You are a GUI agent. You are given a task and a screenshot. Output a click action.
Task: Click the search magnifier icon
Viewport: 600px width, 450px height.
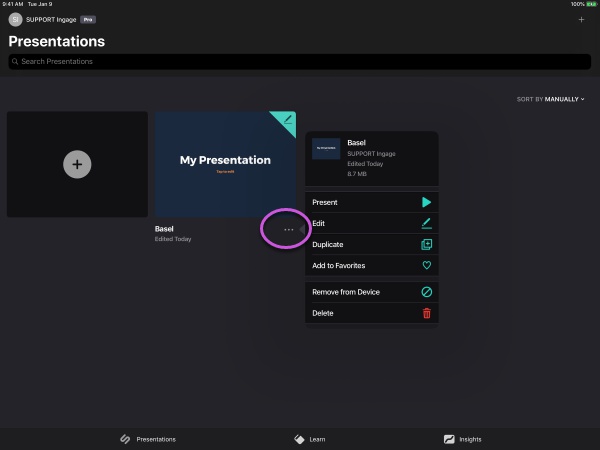pyautogui.click(x=15, y=61)
